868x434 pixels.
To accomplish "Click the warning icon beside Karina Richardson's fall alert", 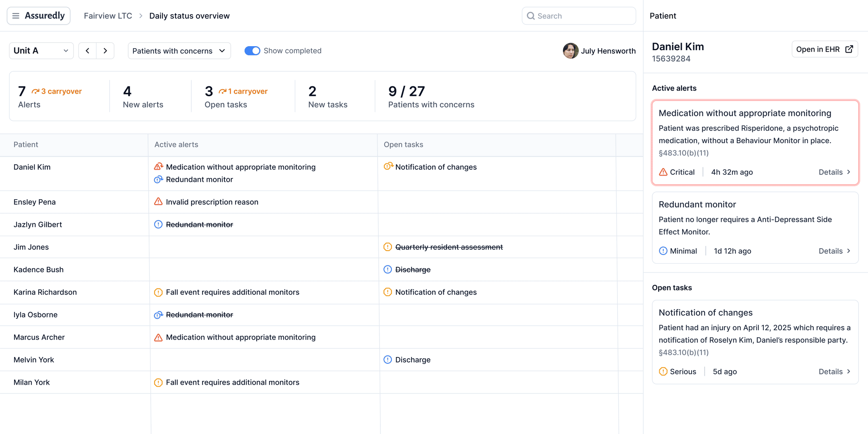I will click(158, 292).
